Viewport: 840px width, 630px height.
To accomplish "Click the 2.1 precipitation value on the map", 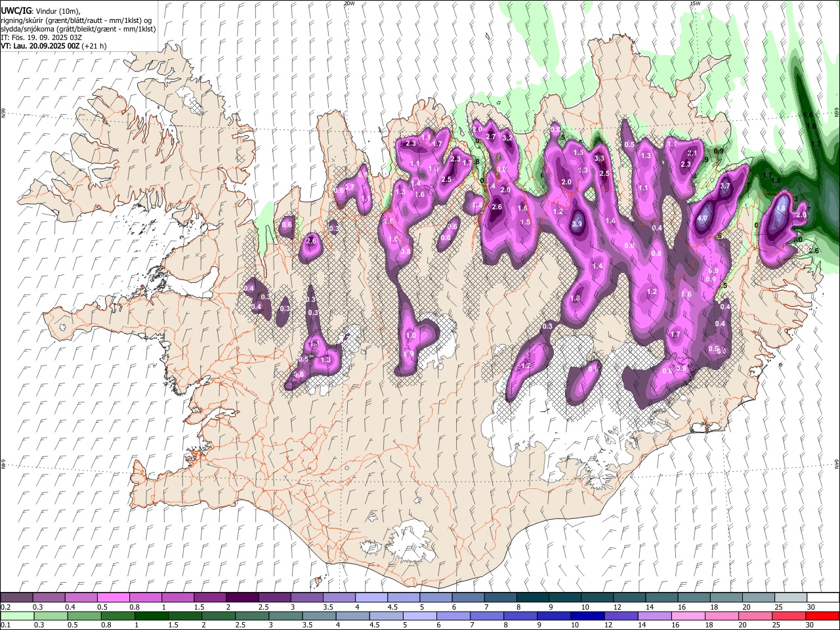I will (692, 153).
